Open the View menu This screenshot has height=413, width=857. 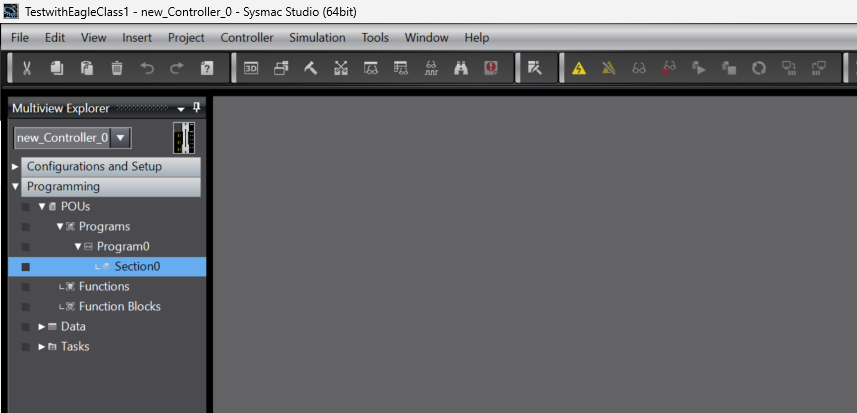point(93,38)
